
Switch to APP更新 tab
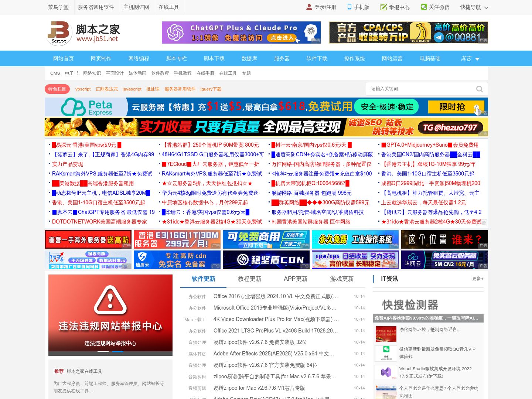tap(296, 279)
